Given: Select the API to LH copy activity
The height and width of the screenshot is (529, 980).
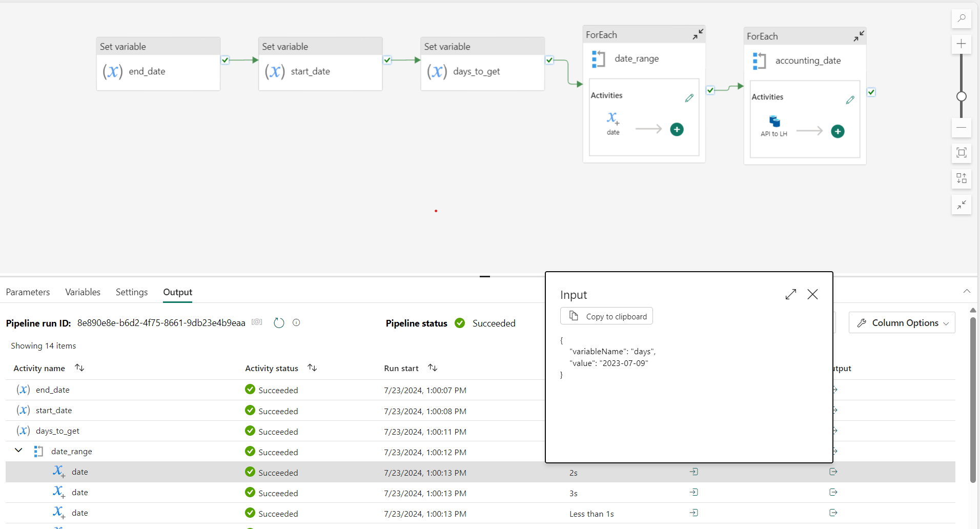Looking at the screenshot, I should tap(774, 126).
